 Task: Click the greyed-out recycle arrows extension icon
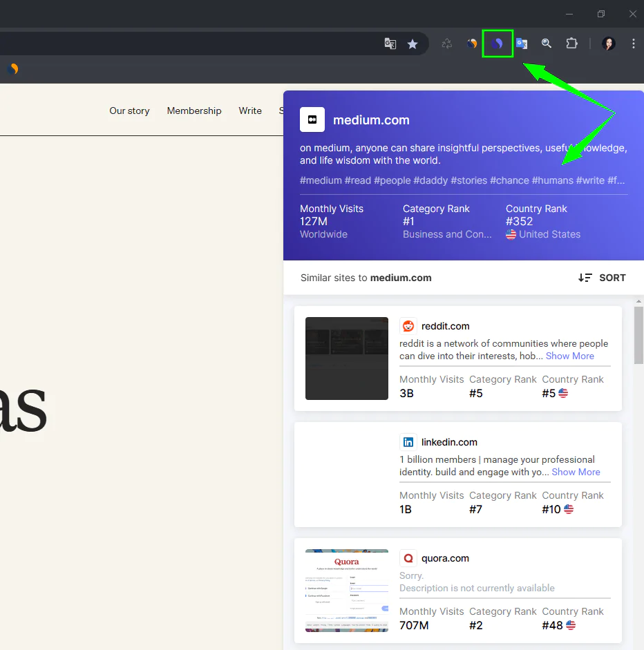click(446, 44)
